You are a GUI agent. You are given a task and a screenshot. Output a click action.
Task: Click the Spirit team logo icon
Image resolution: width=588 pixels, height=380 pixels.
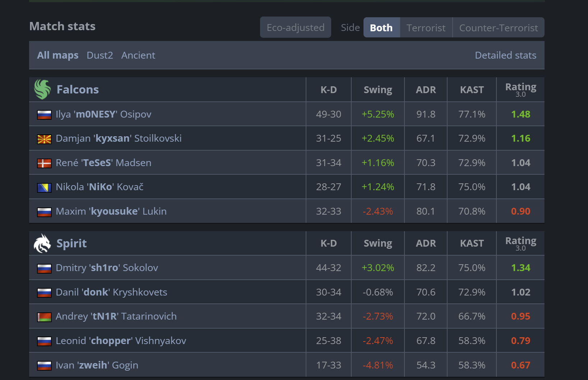(42, 243)
